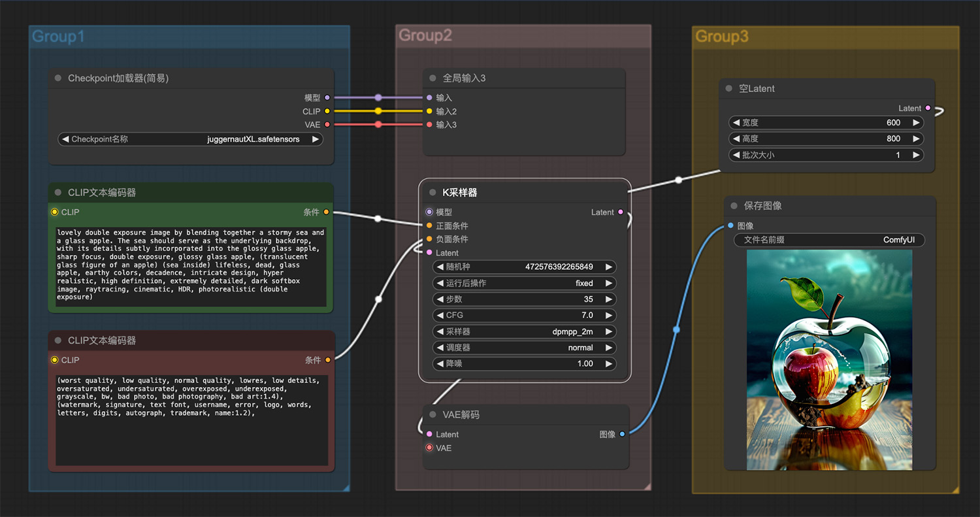Screen dimensions: 980x517
Task: Select previous checkpoint with left arrow
Action: click(x=65, y=139)
